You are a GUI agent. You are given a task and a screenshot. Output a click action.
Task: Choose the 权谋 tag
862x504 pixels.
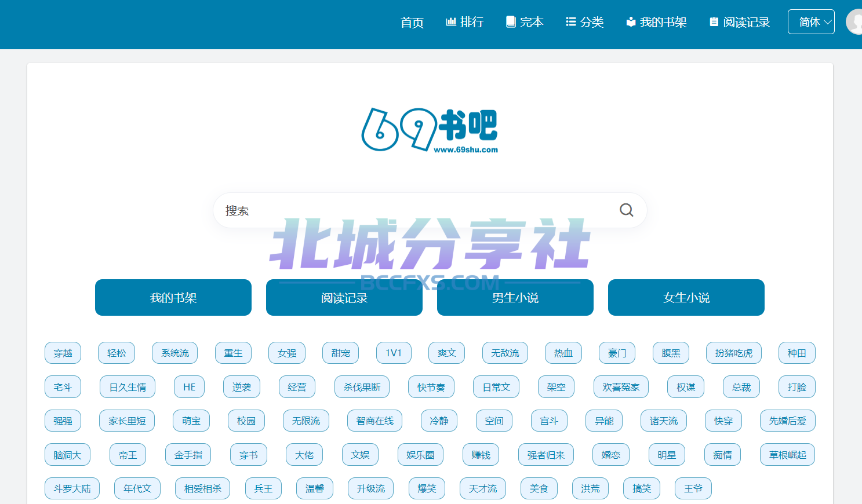(686, 387)
